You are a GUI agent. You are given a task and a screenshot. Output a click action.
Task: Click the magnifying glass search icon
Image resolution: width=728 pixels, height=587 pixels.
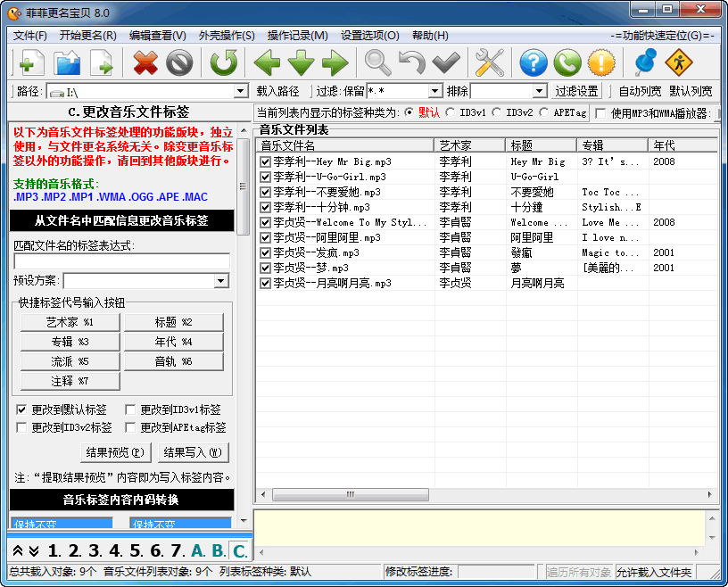pyautogui.click(x=377, y=62)
